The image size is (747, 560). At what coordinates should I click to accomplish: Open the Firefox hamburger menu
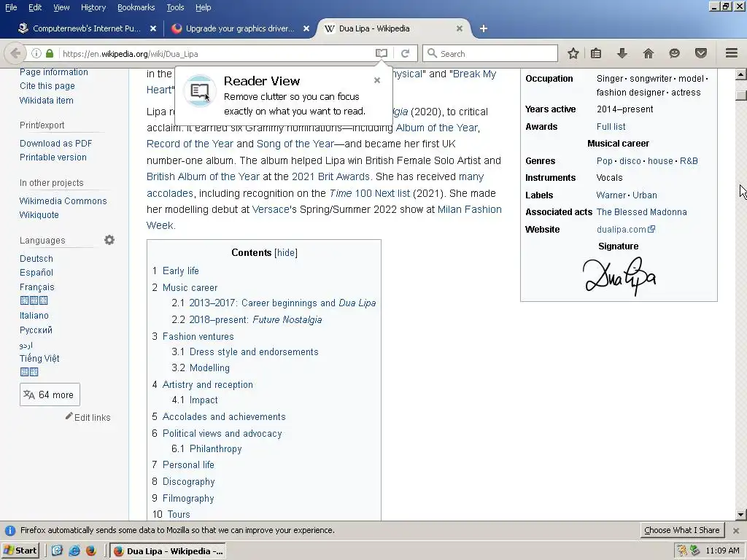point(732,53)
